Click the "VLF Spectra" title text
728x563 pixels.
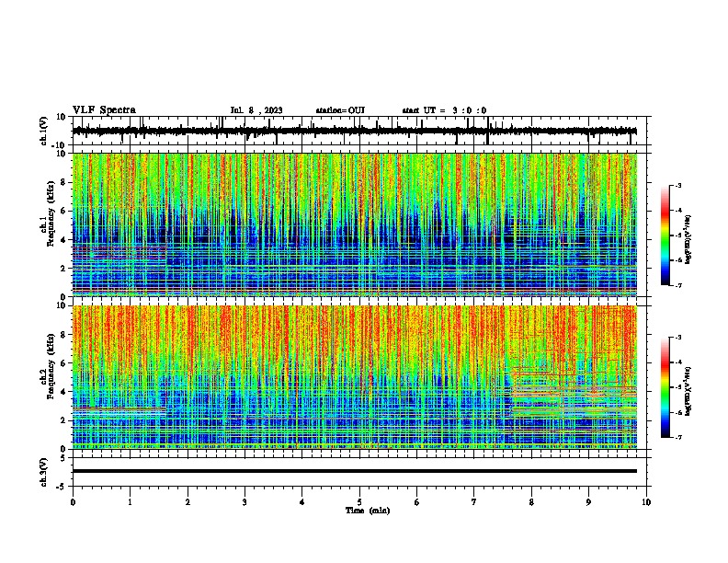click(x=104, y=110)
